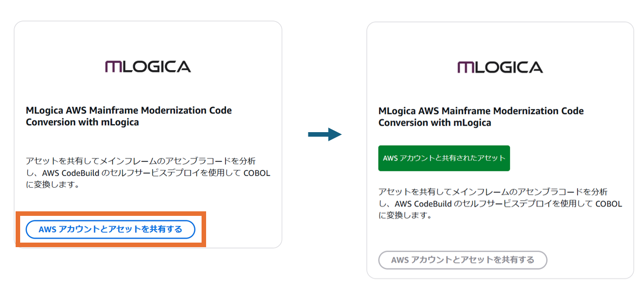Click the mLogica logo in the left card
This screenshot has height=289, width=644.
pos(148,67)
